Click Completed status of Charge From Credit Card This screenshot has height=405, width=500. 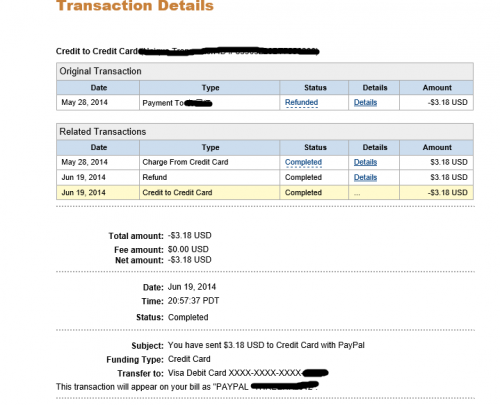303,162
